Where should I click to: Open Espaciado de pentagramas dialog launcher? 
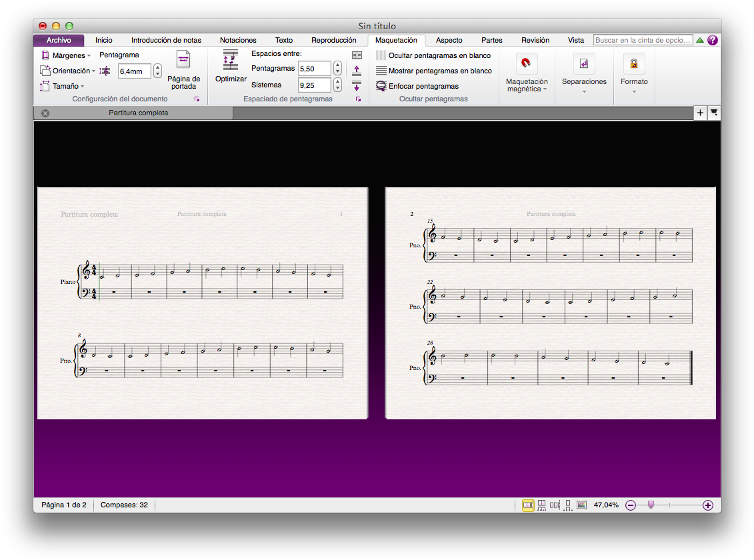358,99
